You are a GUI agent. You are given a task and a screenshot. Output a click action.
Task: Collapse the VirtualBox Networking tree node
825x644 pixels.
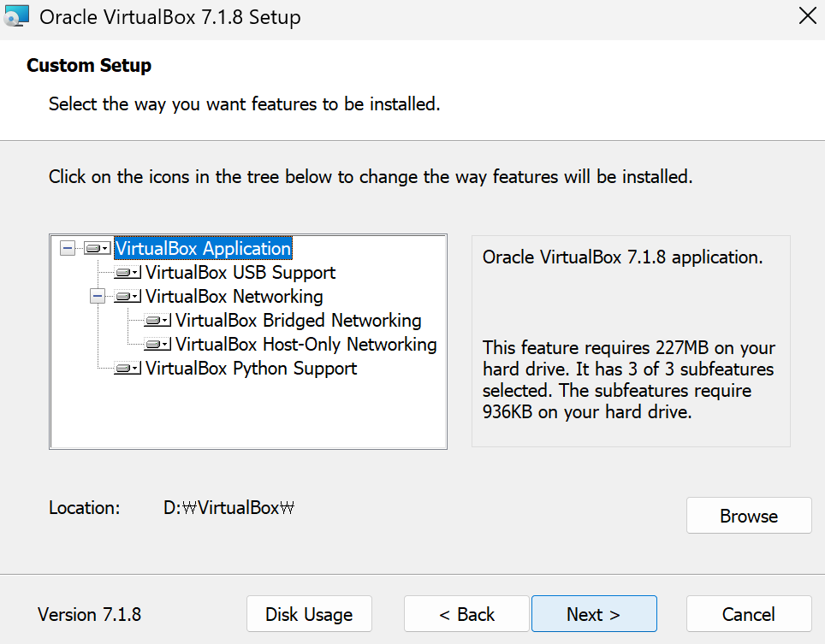tap(98, 297)
